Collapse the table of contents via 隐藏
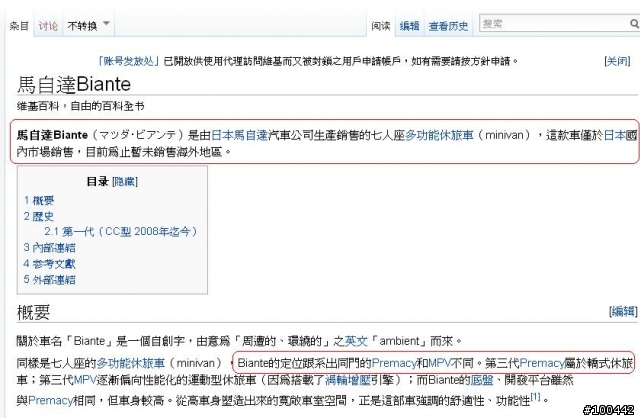The image size is (640, 418). point(125,181)
